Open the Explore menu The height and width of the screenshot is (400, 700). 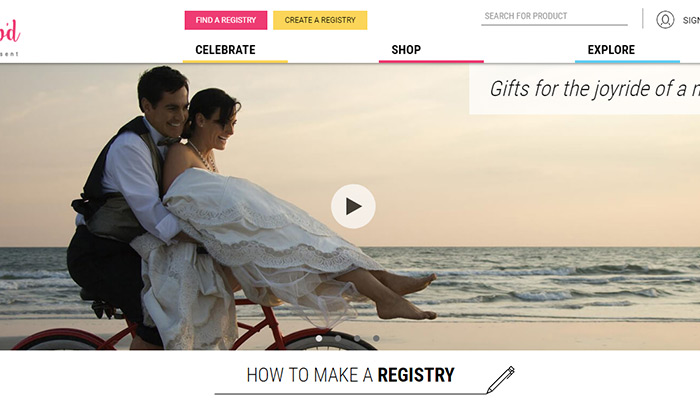[611, 50]
